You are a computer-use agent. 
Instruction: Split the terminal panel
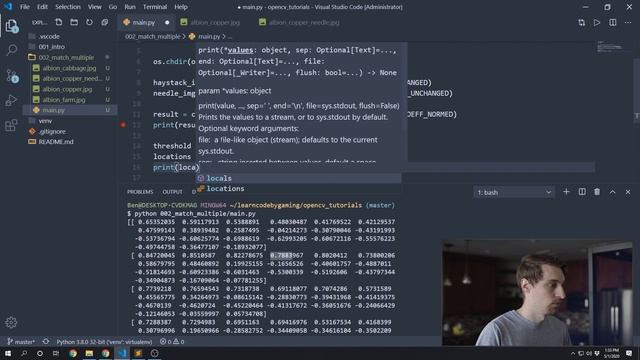click(x=582, y=192)
